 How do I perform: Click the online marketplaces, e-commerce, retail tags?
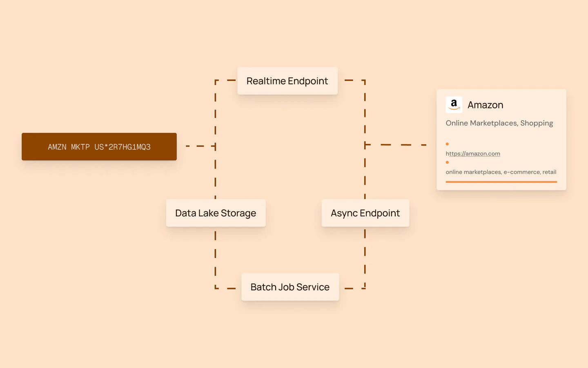pos(501,172)
